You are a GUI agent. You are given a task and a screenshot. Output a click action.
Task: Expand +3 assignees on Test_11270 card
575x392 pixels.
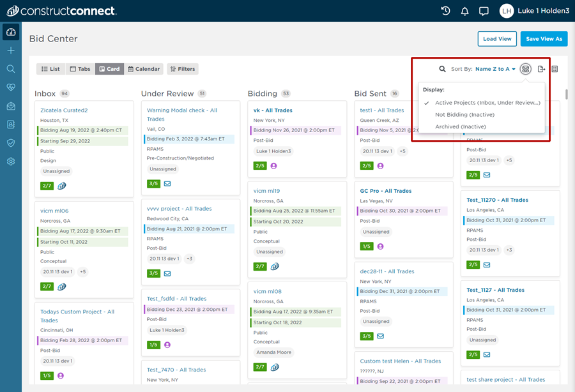[509, 250]
